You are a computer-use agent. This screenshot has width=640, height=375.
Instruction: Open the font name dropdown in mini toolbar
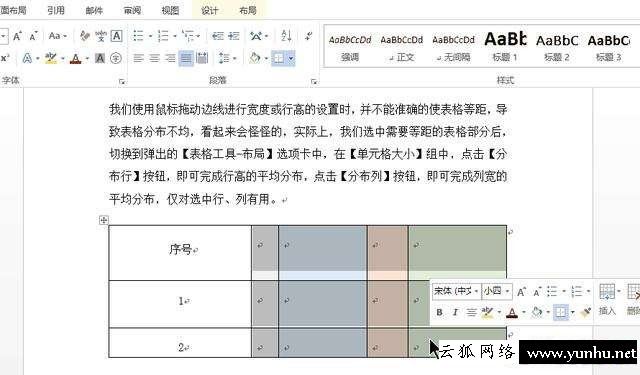coord(456,291)
